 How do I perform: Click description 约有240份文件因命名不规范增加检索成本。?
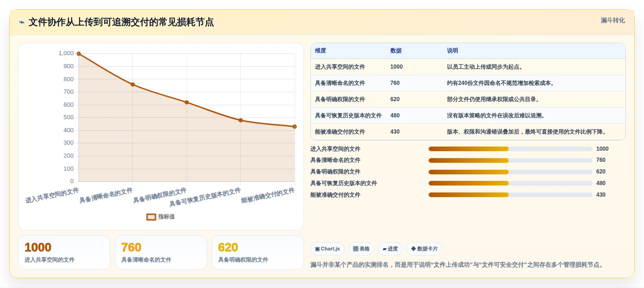pos(502,83)
